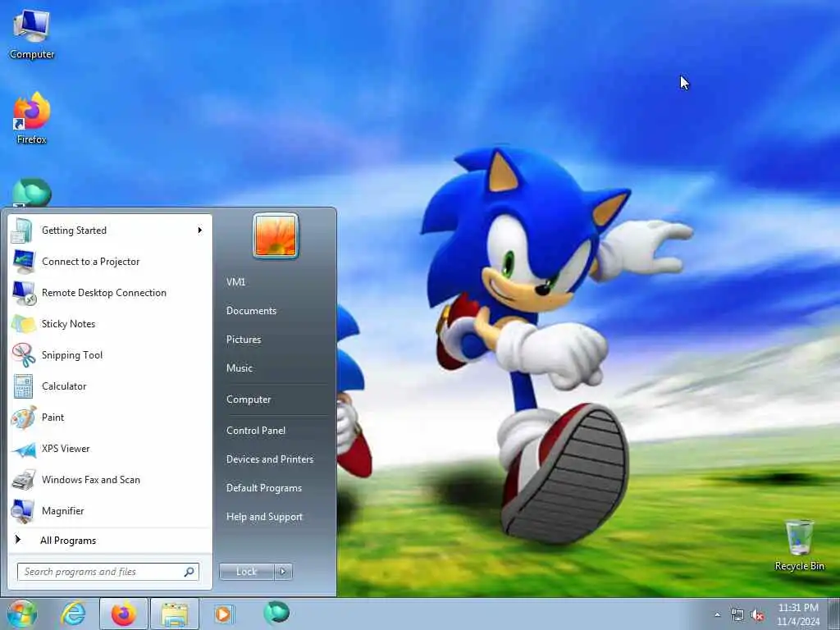Click the Windows Fax and Scan icon
Screen dimensions: 840x630
point(23,480)
